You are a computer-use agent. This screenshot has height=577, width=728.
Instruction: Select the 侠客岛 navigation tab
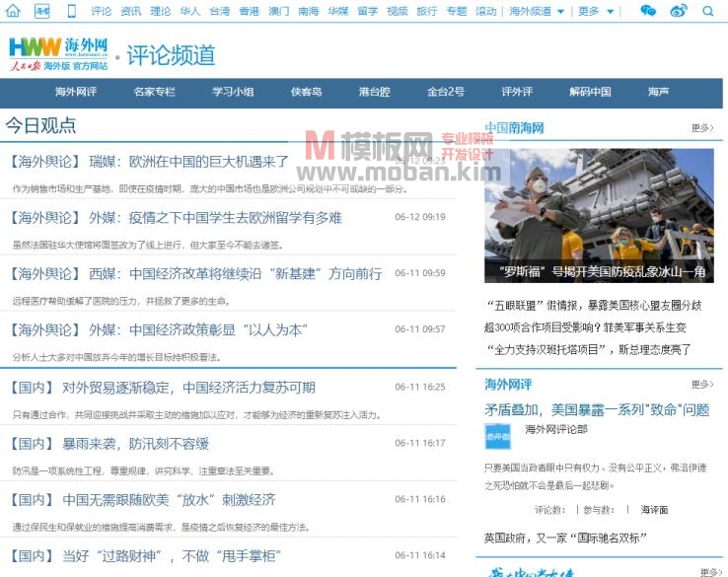307,92
